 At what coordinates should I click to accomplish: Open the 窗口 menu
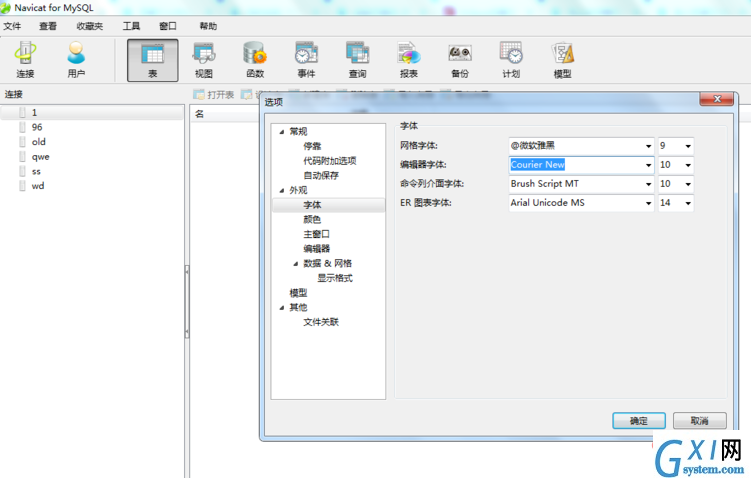[x=168, y=26]
